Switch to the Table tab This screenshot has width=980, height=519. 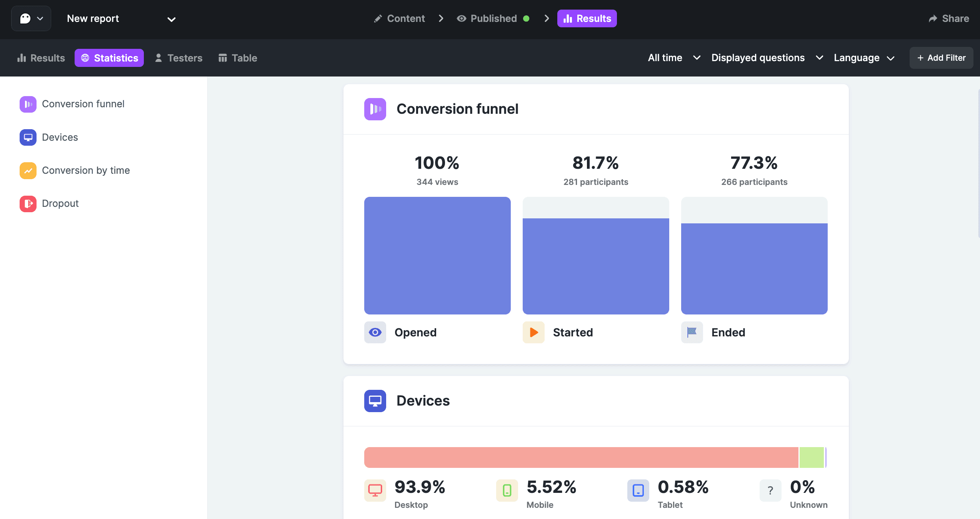tap(237, 58)
